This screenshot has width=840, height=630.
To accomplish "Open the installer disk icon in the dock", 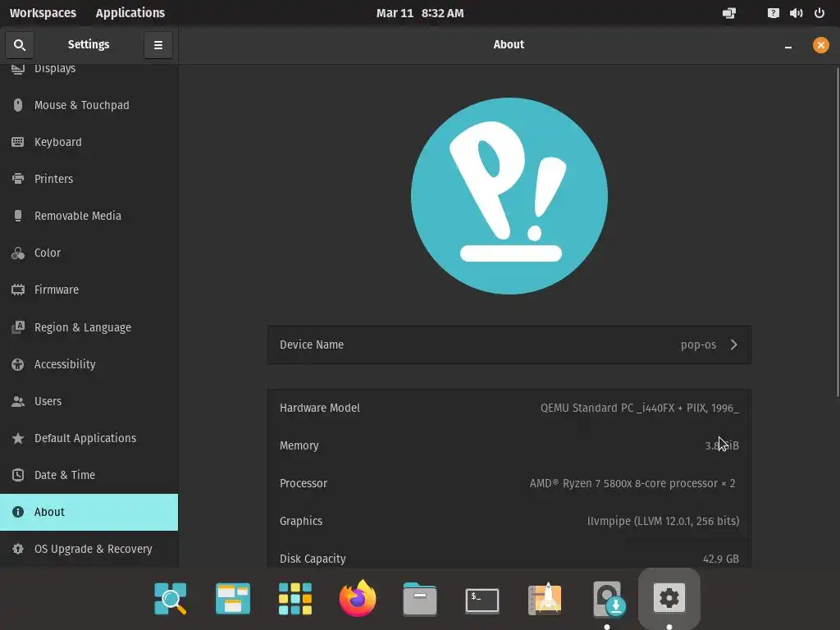I will click(x=608, y=600).
